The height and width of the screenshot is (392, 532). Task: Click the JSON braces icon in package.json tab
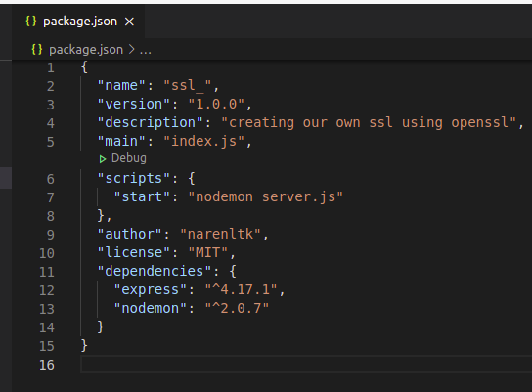pos(31,22)
